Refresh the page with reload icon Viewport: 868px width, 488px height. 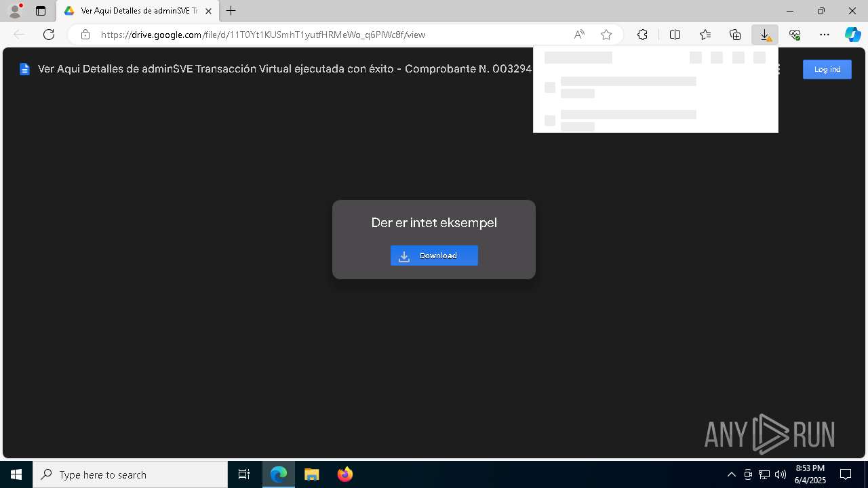[x=49, y=35]
